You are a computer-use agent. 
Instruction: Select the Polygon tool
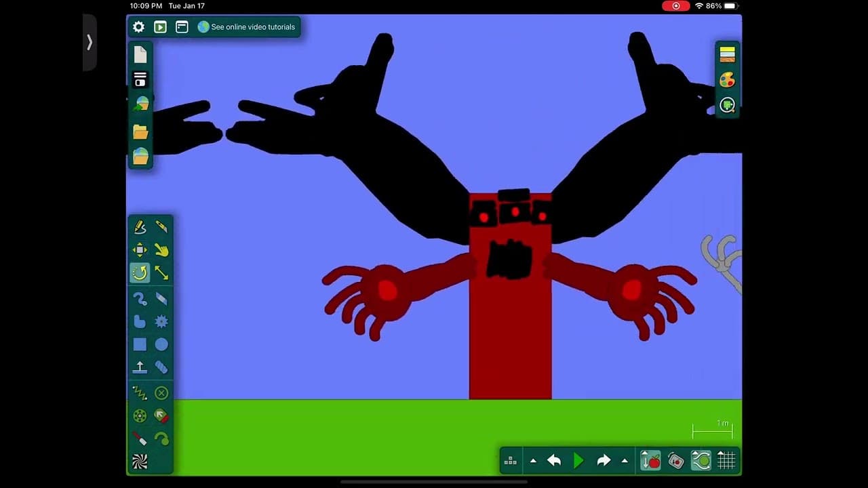[x=140, y=321]
